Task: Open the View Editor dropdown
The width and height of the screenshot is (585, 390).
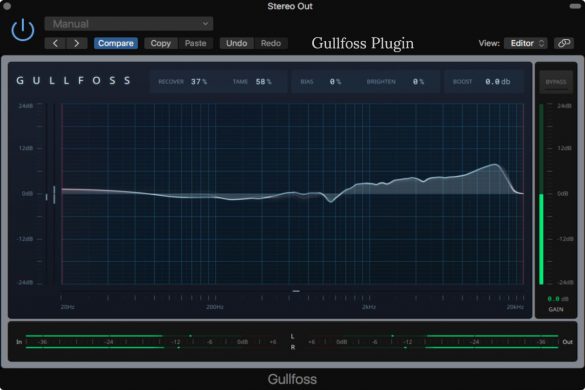Action: pos(526,43)
